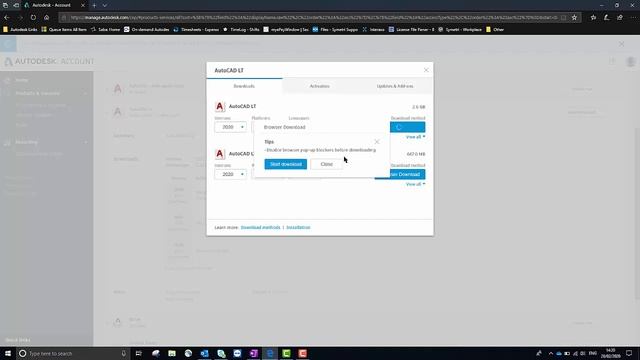Viewport: 640px width, 360px height.
Task: Open the browser settings and more menu
Action: point(633,17)
